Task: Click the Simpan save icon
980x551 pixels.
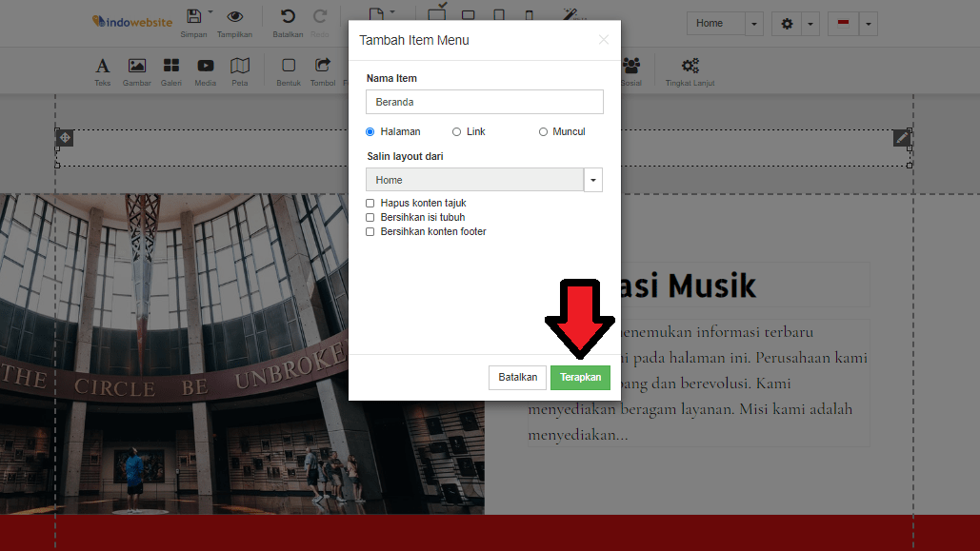Action: (194, 17)
